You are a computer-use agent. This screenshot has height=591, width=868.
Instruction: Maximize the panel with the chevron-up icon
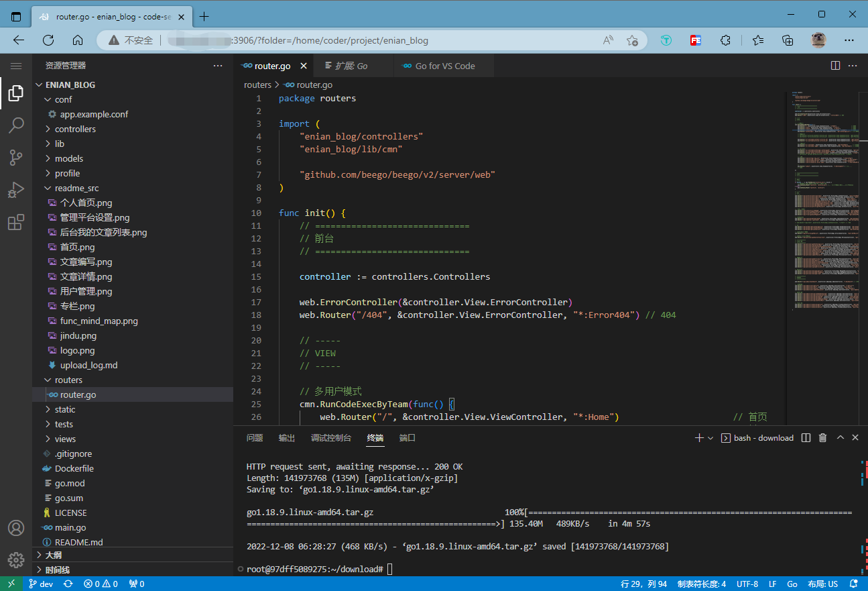pos(840,437)
